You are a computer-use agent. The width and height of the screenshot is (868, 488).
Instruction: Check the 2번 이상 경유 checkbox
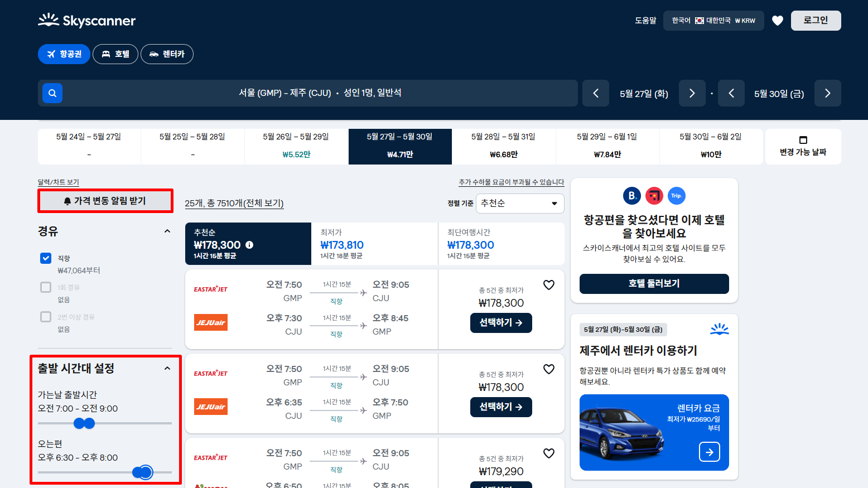(46, 317)
